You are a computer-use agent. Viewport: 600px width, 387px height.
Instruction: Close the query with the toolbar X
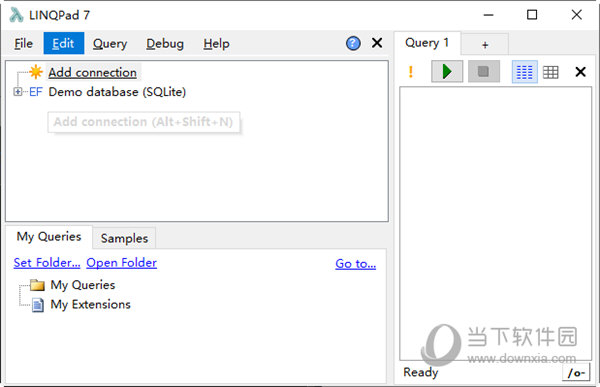(580, 72)
